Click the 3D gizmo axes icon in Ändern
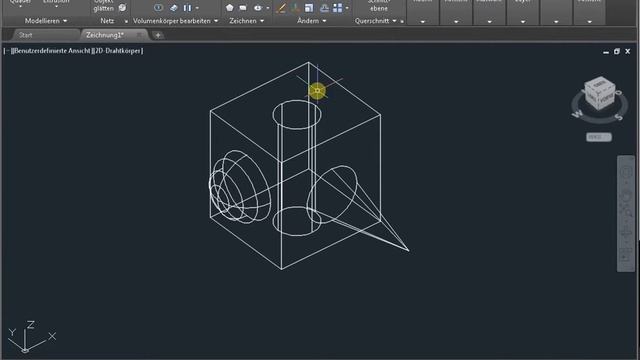This screenshot has width=640, height=360. coord(295,7)
